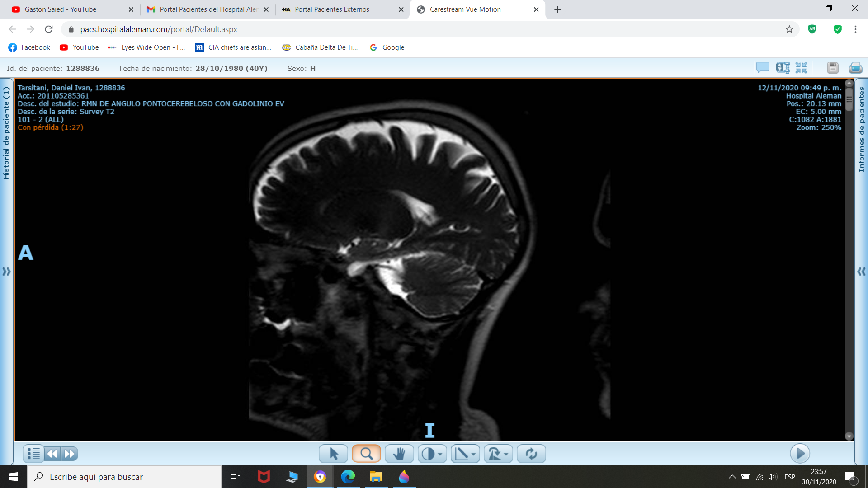
Task: Open the Google bookmark
Action: tap(387, 47)
